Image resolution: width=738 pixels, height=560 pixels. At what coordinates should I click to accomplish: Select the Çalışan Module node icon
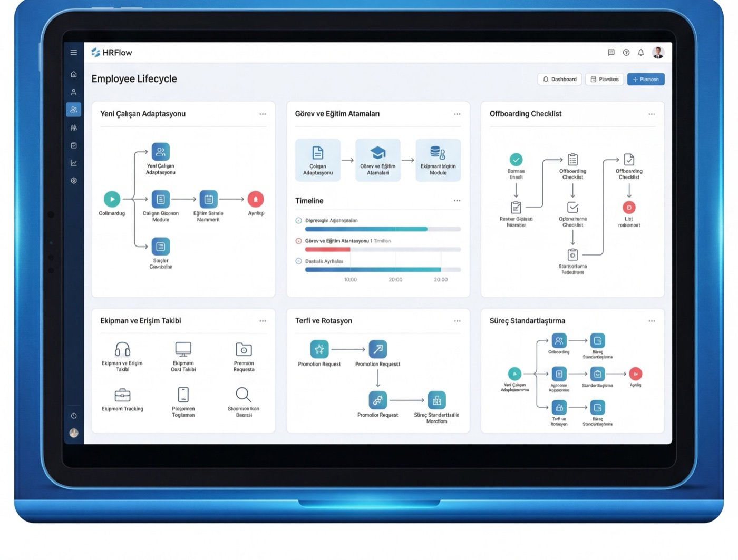click(161, 199)
